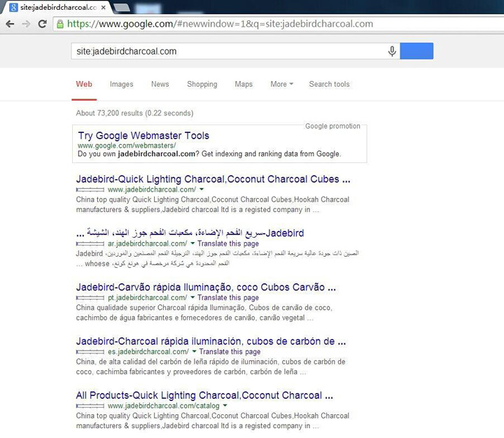Screen dimensions: 504x438
Task: Reload the current page
Action: pyautogui.click(x=43, y=24)
